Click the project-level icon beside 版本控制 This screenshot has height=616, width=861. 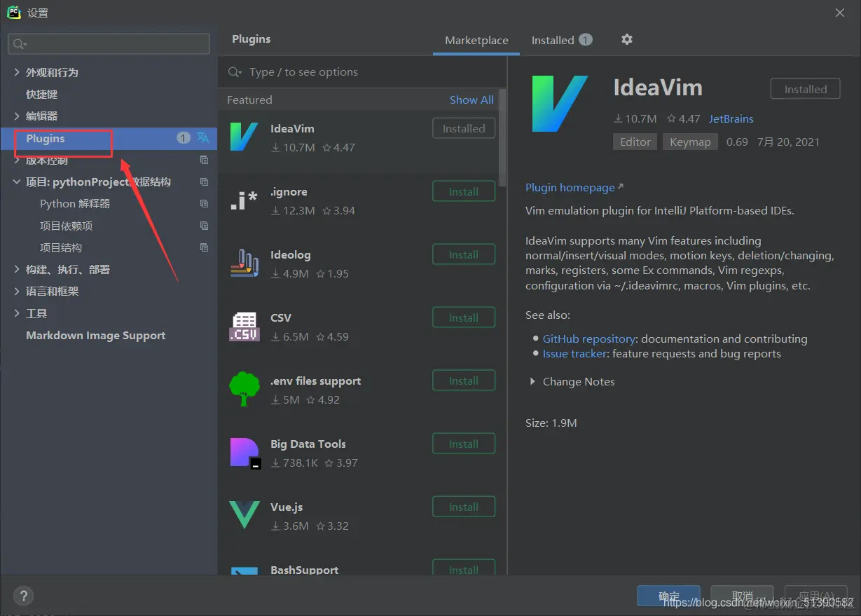pos(204,160)
